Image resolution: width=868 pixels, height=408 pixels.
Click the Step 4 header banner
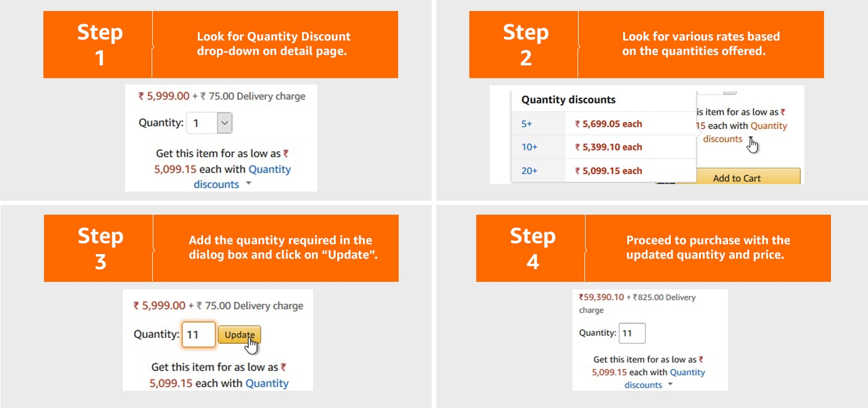pos(653,248)
